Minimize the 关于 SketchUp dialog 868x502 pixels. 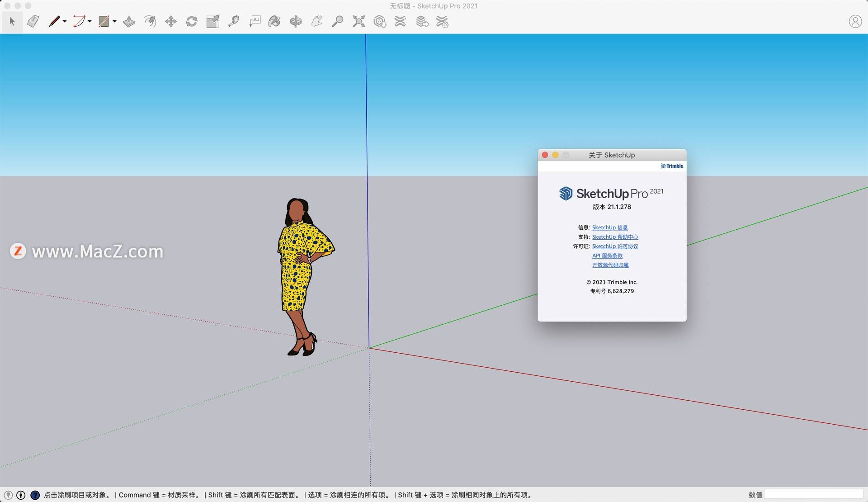coord(555,155)
